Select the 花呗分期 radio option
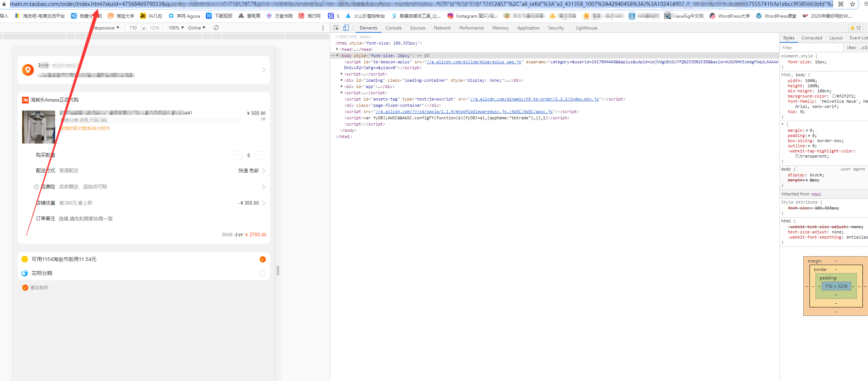 pyautogui.click(x=262, y=274)
